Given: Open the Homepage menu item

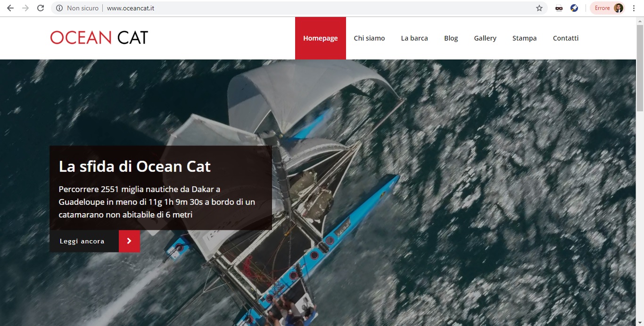Looking at the screenshot, I should pos(321,38).
